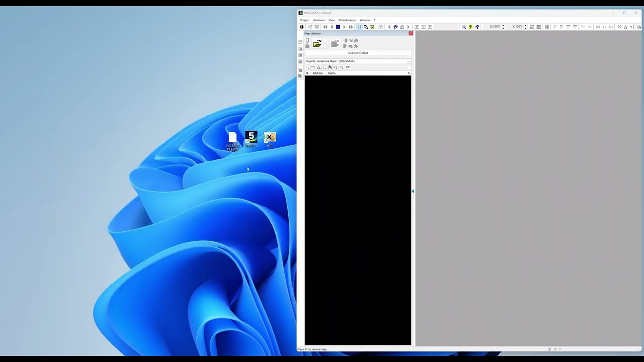The height and width of the screenshot is (362, 644).
Task: Open the Window menu
Action: point(365,20)
